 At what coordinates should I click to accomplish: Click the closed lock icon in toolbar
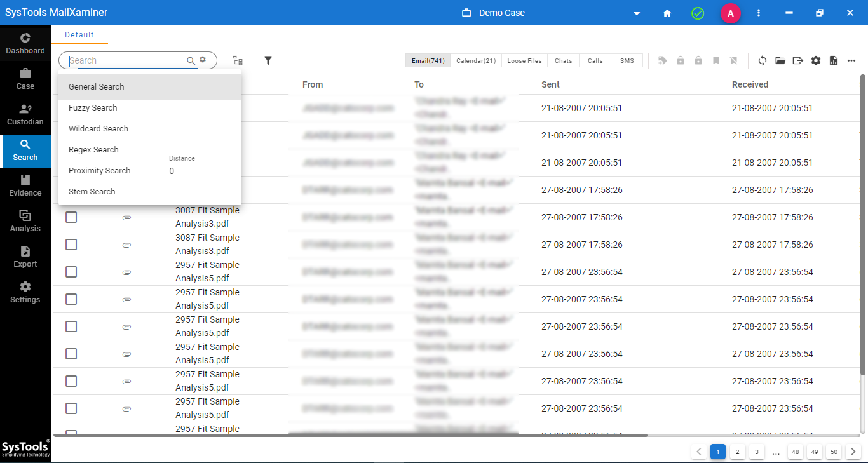click(x=681, y=60)
